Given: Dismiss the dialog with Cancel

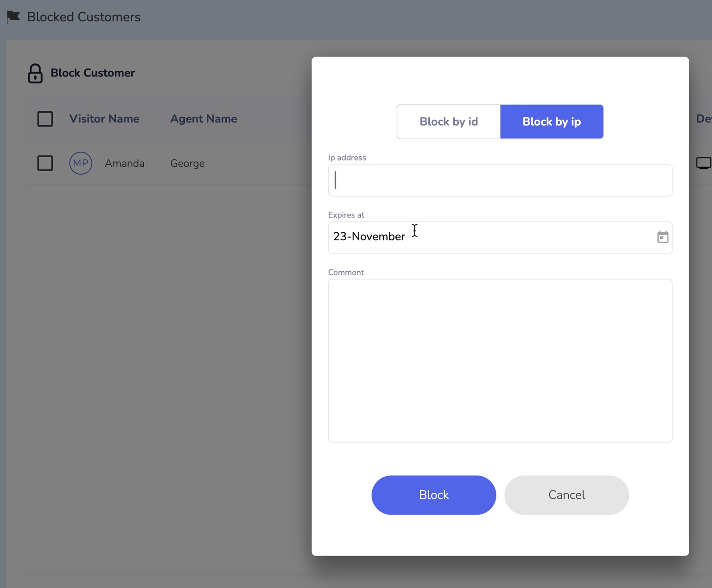Looking at the screenshot, I should [566, 495].
